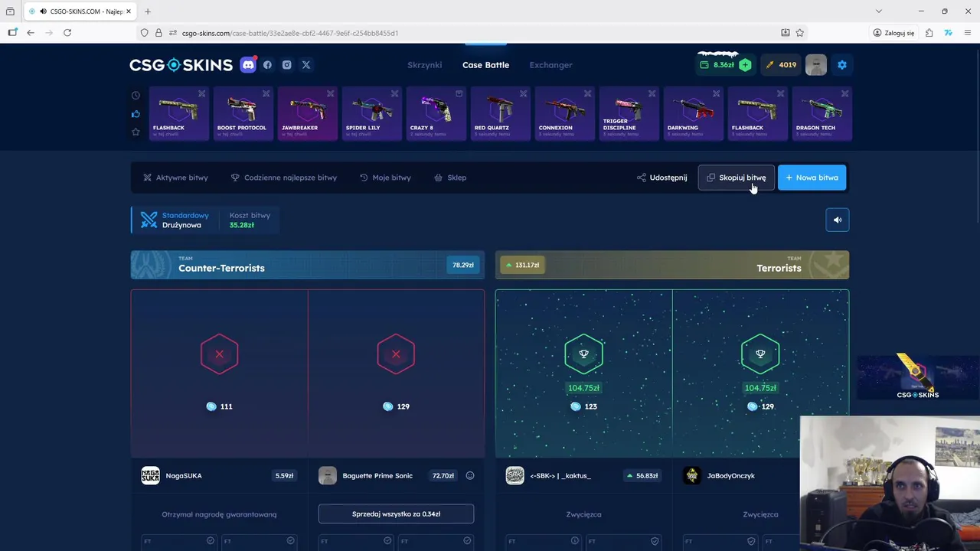Switch to the Aktywne bitwy tab
This screenshot has height=551, width=980.
(x=175, y=178)
